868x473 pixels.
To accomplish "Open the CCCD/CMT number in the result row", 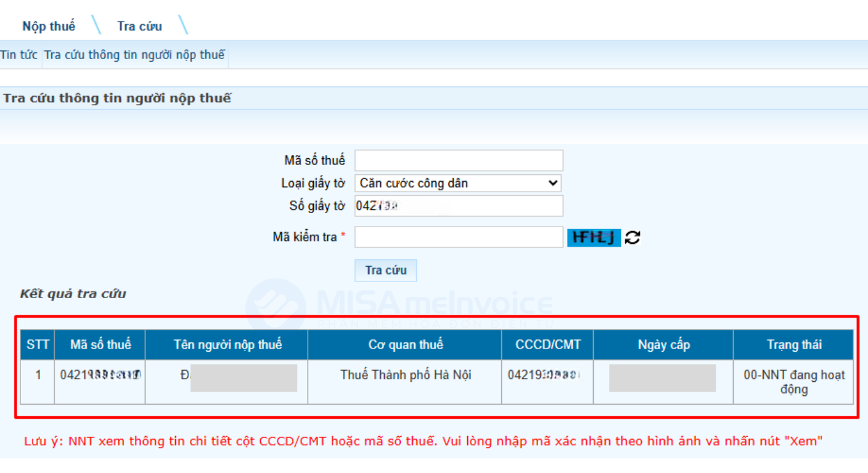I will pyautogui.click(x=545, y=374).
